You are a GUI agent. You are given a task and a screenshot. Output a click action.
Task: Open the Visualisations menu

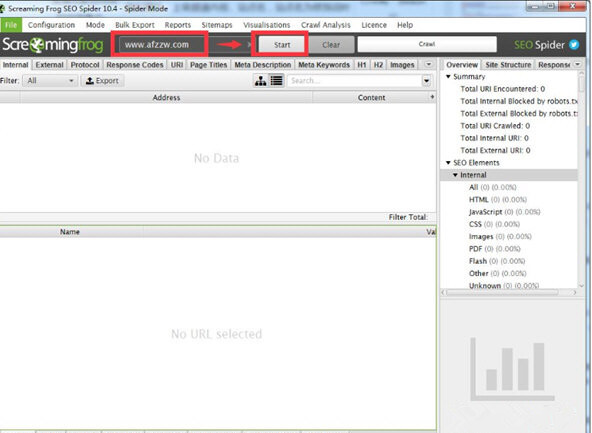pyautogui.click(x=267, y=25)
